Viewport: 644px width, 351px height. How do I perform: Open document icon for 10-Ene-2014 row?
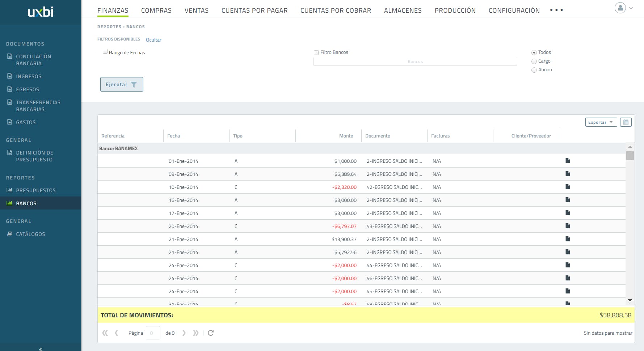click(568, 187)
